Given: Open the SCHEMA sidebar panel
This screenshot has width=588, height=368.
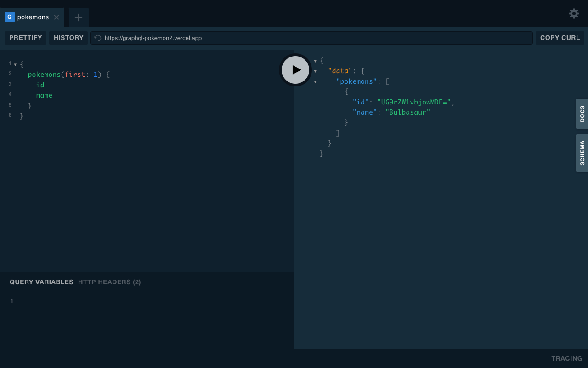Looking at the screenshot, I should pyautogui.click(x=582, y=153).
